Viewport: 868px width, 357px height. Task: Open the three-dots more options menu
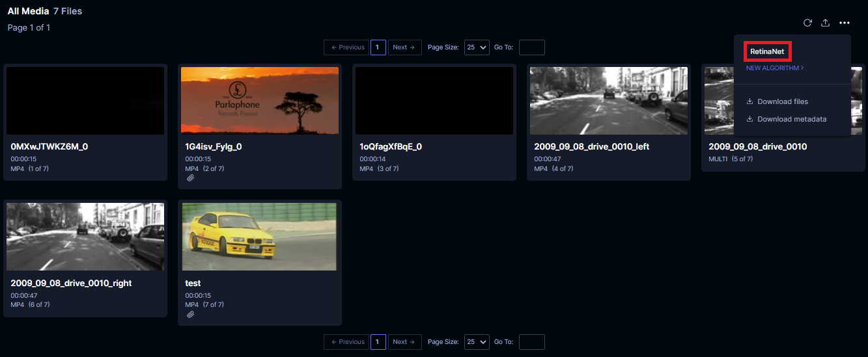click(x=845, y=23)
